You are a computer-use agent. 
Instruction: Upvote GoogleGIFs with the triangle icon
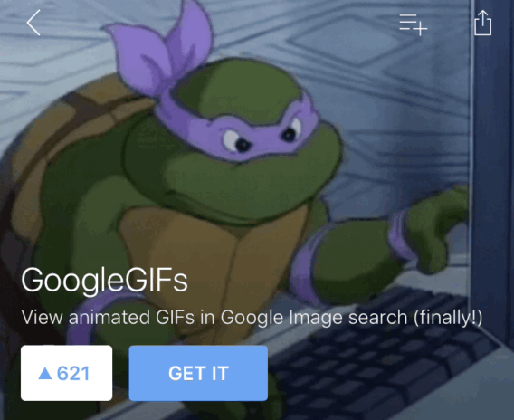pos(45,373)
